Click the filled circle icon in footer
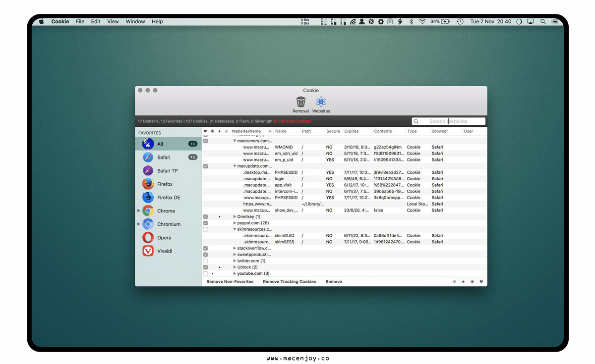 tap(472, 282)
